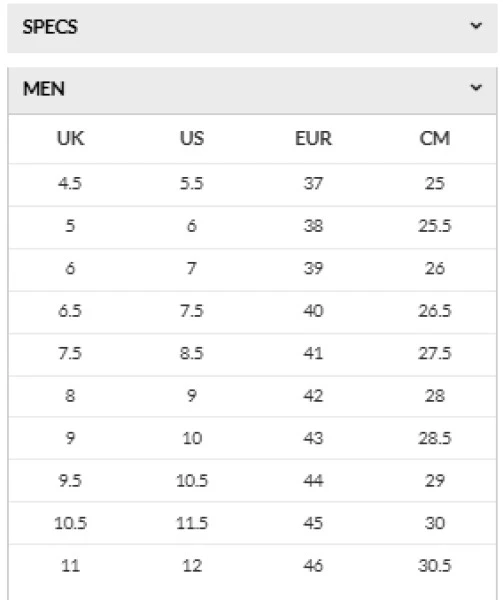This screenshot has width=503, height=600.
Task: Click UK size 7.5 cell
Action: (70, 353)
